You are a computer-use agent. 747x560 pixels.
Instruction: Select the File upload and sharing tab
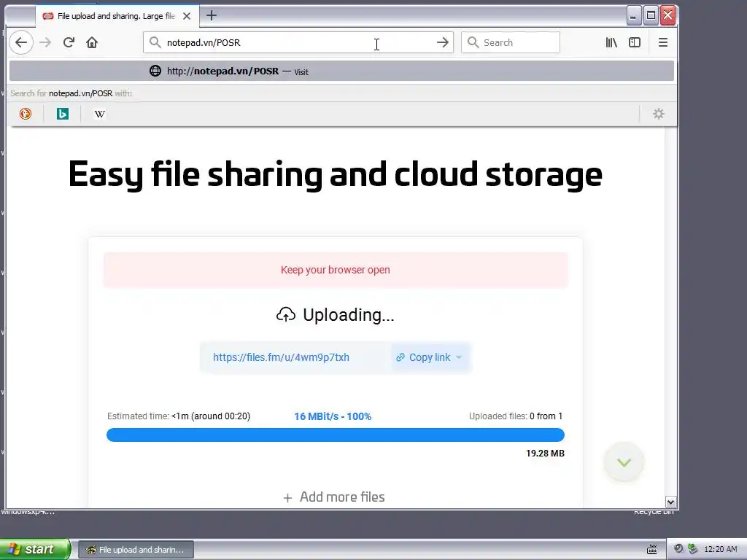click(117, 16)
